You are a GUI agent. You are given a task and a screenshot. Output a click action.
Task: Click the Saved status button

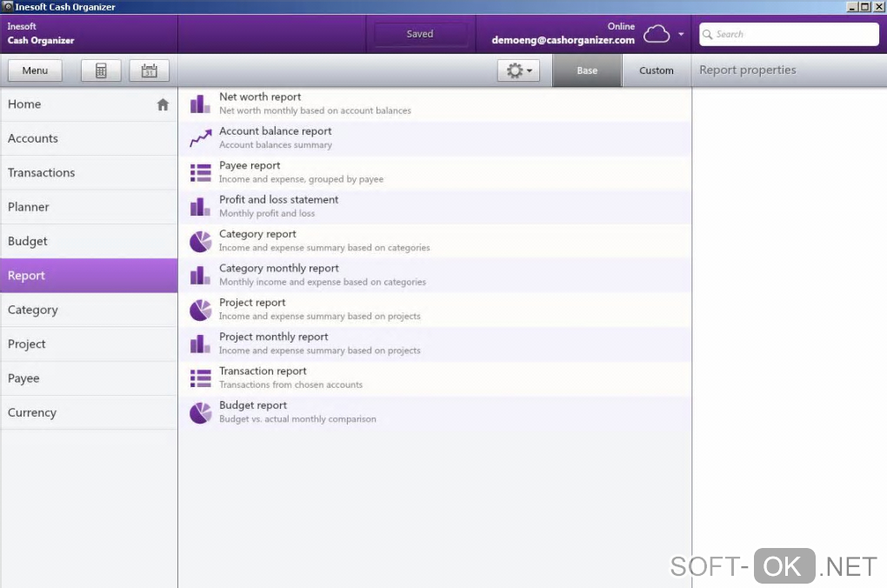[420, 34]
